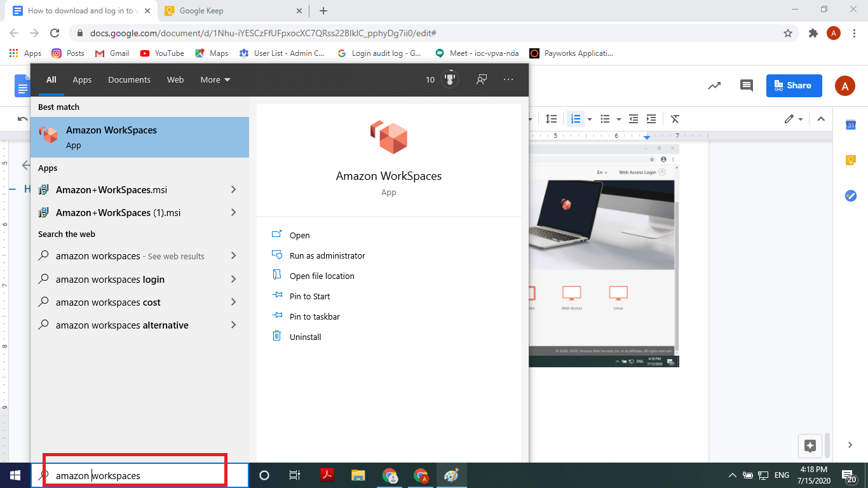
Task: Open the line spacing tool
Action: point(551,119)
